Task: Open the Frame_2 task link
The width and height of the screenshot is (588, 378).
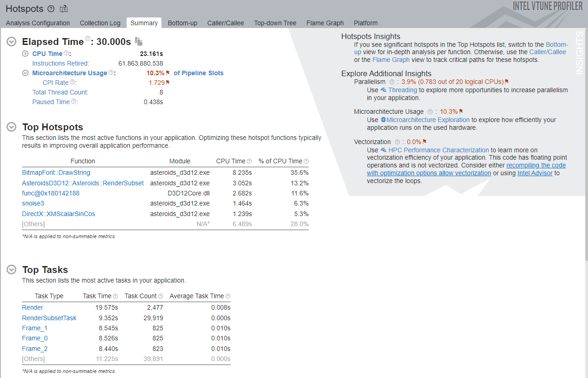Action: (35, 349)
